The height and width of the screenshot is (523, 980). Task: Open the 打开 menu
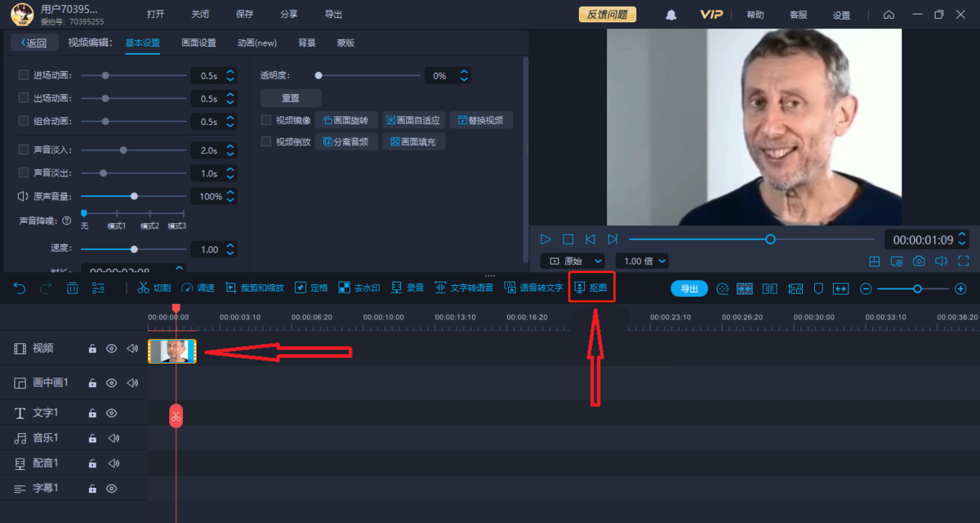[x=156, y=15]
